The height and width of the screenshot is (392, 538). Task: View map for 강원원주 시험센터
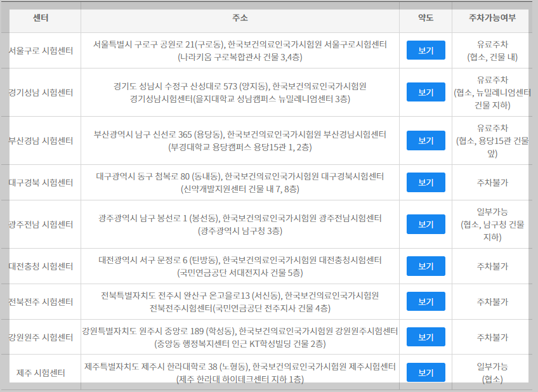[426, 337]
